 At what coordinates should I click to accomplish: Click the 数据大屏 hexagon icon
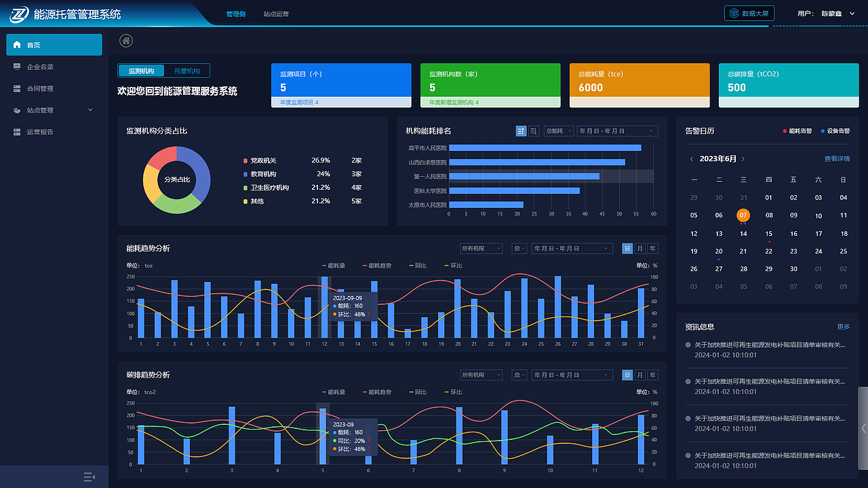[733, 13]
